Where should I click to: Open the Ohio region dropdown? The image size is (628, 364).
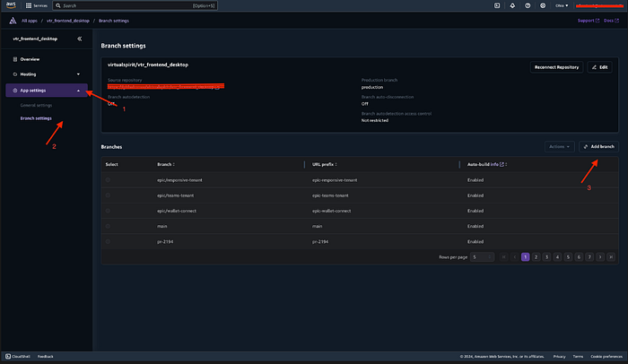pos(562,5)
